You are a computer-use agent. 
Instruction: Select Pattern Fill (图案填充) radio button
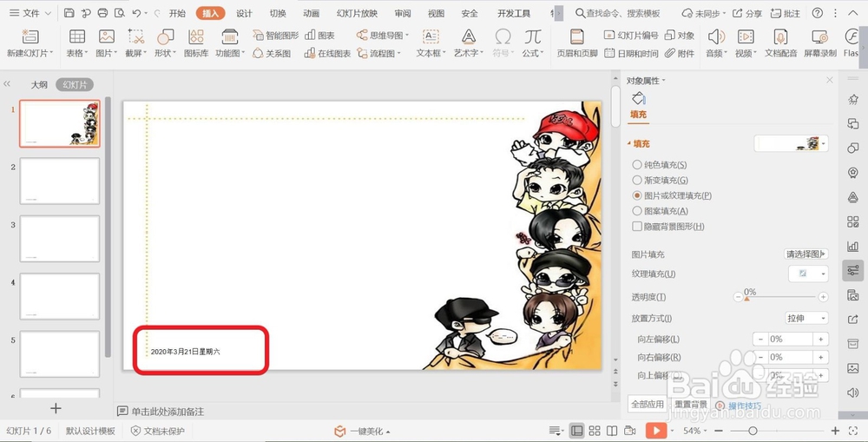coord(637,211)
